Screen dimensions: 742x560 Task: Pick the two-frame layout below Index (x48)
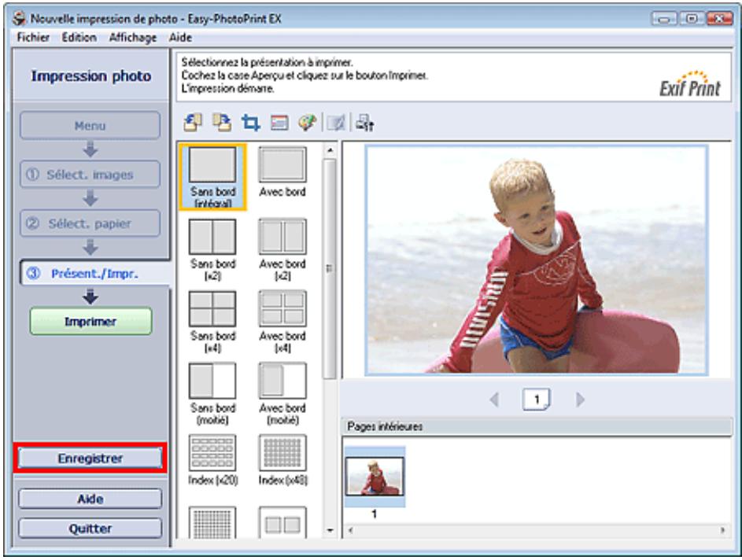pyautogui.click(x=282, y=522)
